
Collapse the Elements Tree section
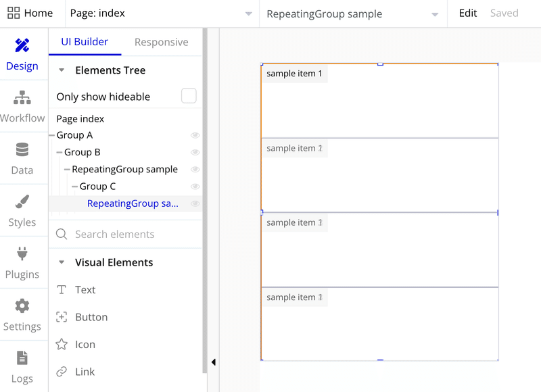[x=62, y=70]
